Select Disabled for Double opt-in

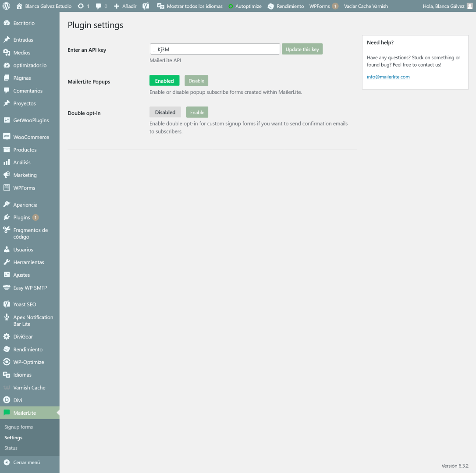coord(165,112)
